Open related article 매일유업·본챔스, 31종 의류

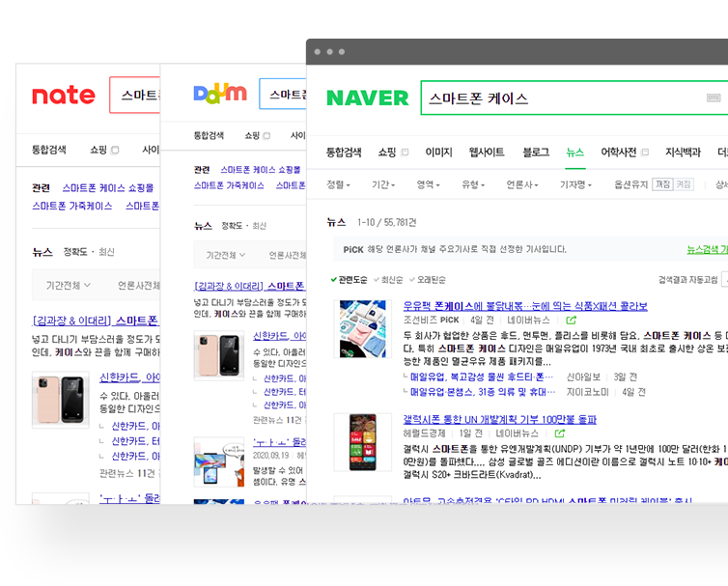[x=483, y=392]
